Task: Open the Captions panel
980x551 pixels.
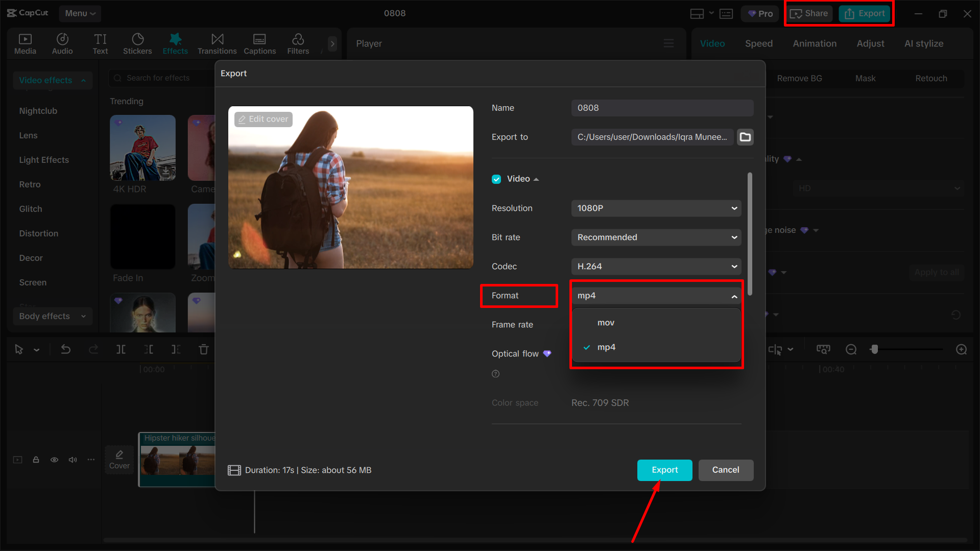Action: coord(259,43)
